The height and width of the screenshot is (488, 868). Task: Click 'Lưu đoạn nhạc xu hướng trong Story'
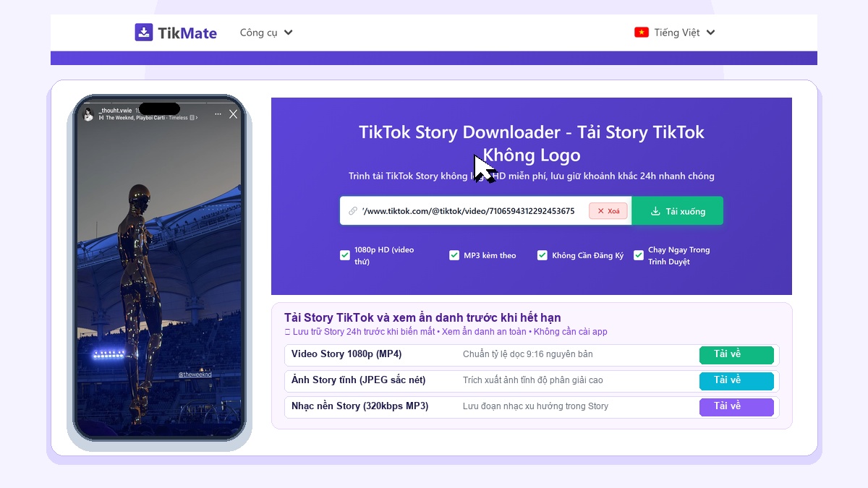pos(536,407)
